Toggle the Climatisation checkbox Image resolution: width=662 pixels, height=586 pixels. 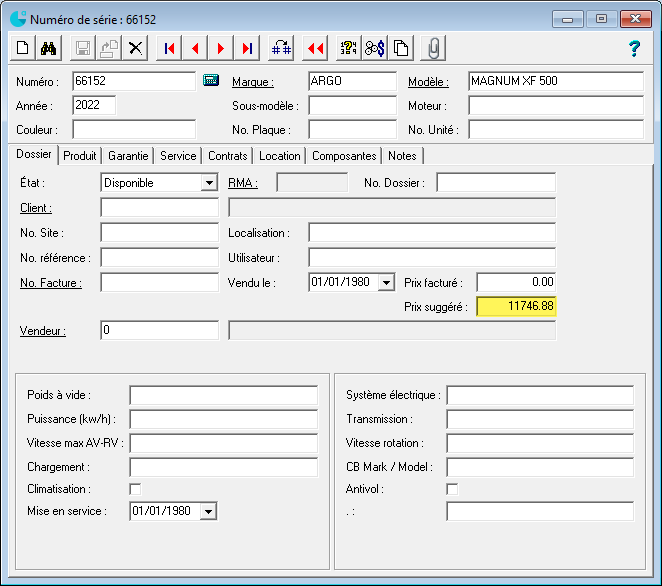[x=136, y=489]
